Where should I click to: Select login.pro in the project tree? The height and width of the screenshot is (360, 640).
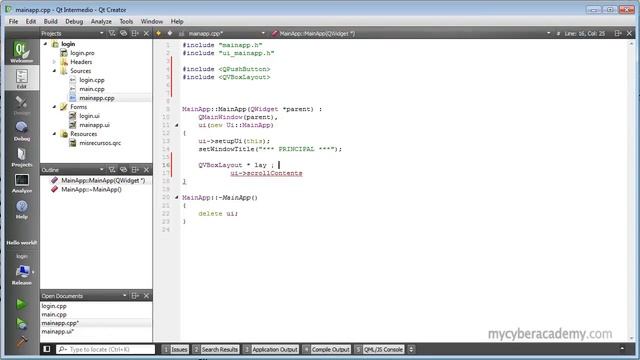(x=82, y=53)
